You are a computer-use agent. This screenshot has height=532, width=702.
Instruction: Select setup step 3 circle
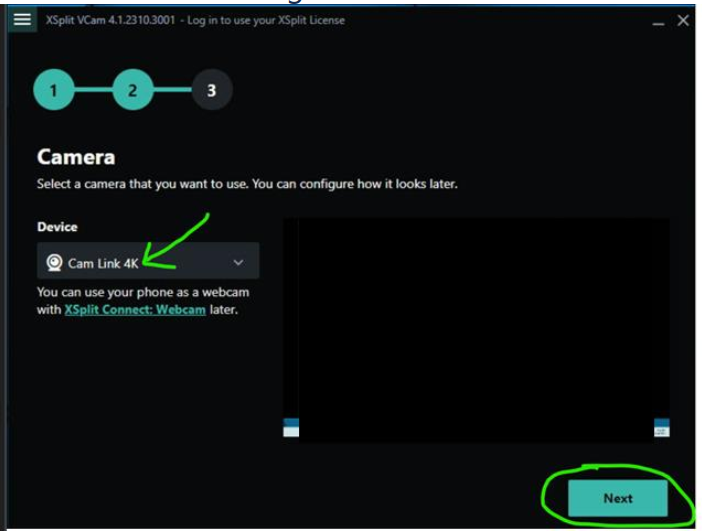(212, 90)
